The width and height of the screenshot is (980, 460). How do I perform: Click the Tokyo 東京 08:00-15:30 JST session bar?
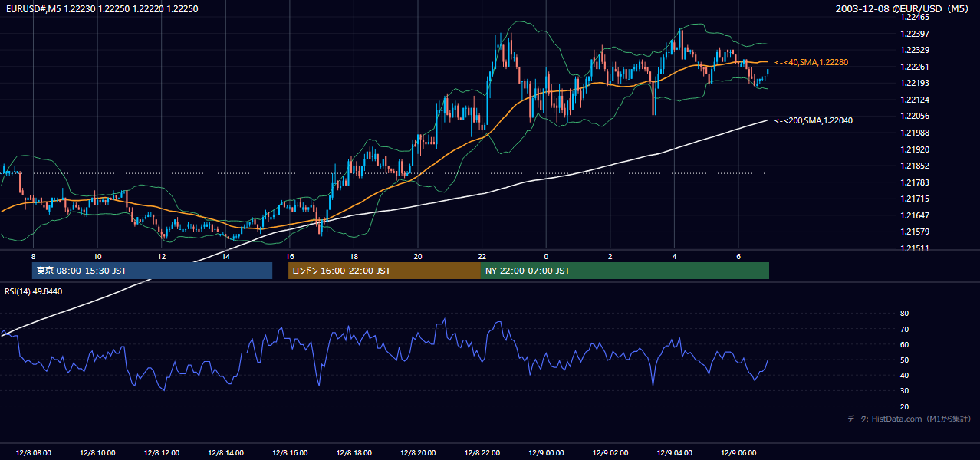(152, 271)
